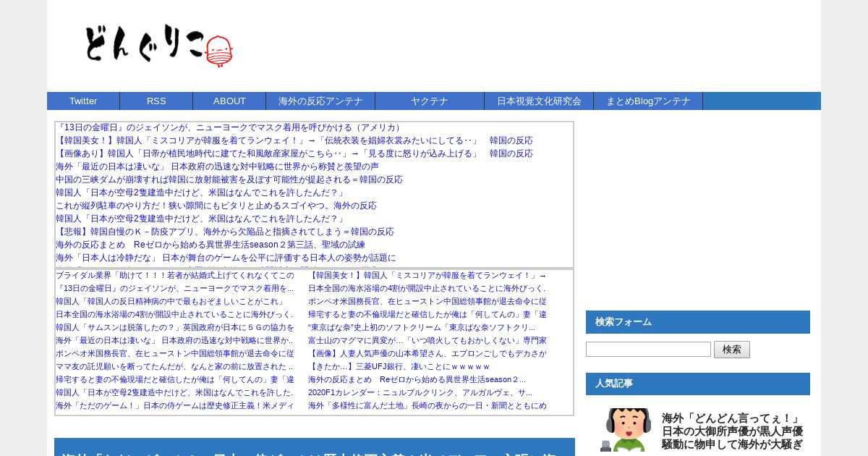868x456 pixels.
Task: Open link 【韓国美女！】韓国人「ミスコリアが韓服を着てランウェイ！」 in top list
Action: (x=294, y=140)
